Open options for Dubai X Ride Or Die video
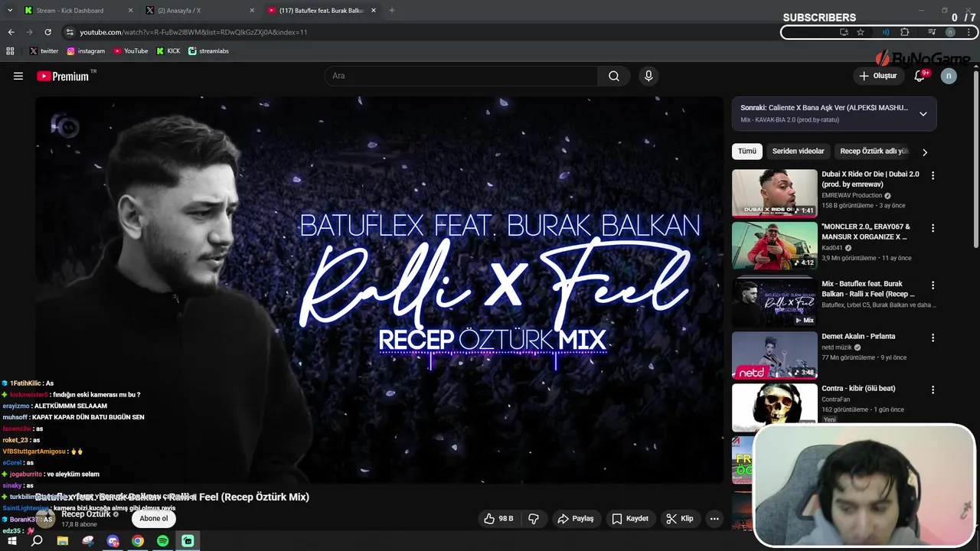Viewport: 980px width, 551px height. [933, 175]
